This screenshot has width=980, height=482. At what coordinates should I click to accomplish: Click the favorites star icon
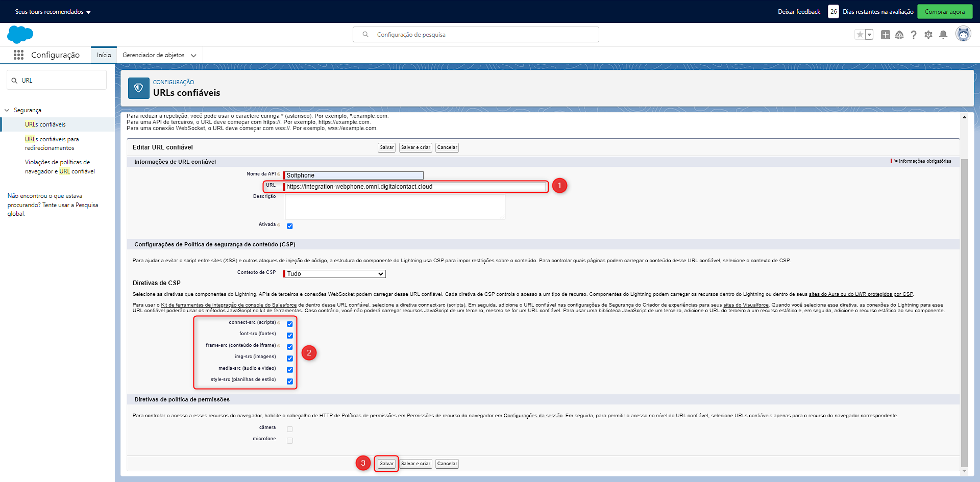[860, 35]
